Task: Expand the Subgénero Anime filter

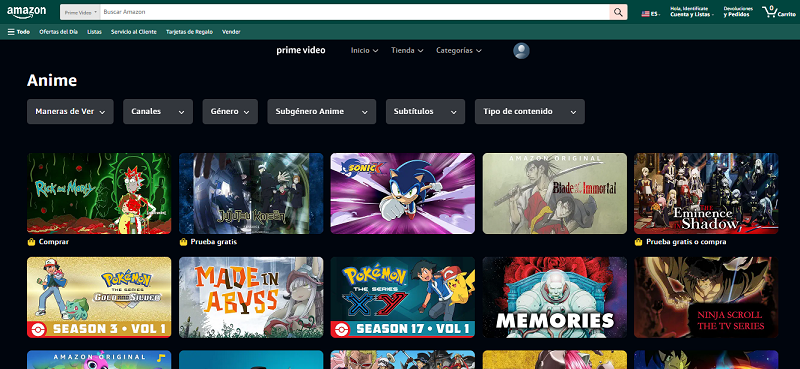Action: pos(321,112)
